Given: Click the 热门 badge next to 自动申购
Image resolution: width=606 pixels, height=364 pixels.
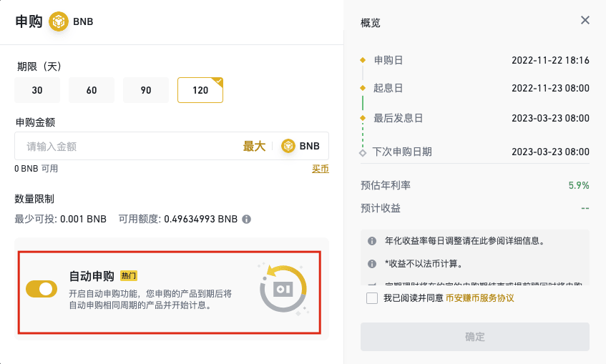Looking at the screenshot, I should [129, 276].
